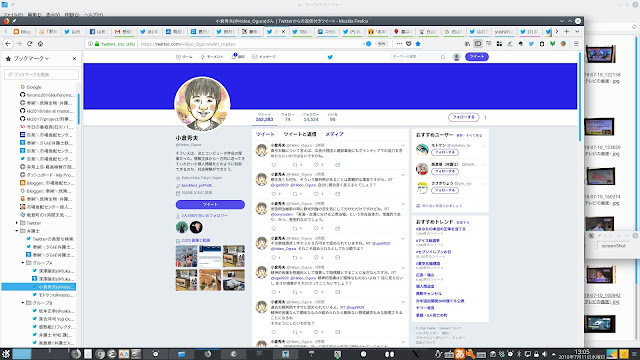This screenshot has height=360, width=640.
Task: Reply to the first tweet
Action: pos(274,165)
